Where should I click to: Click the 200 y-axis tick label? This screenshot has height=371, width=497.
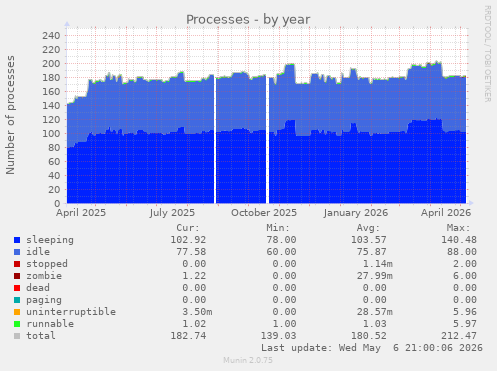click(x=51, y=64)
